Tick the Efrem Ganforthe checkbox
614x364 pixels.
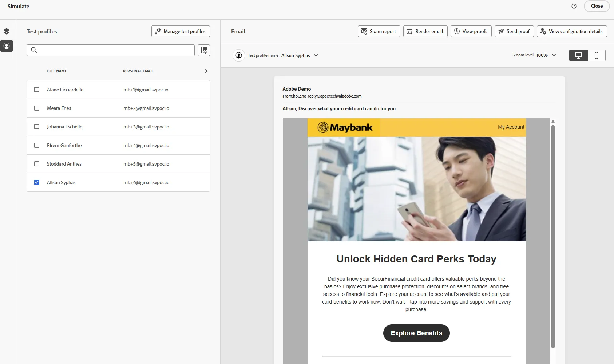click(x=37, y=145)
